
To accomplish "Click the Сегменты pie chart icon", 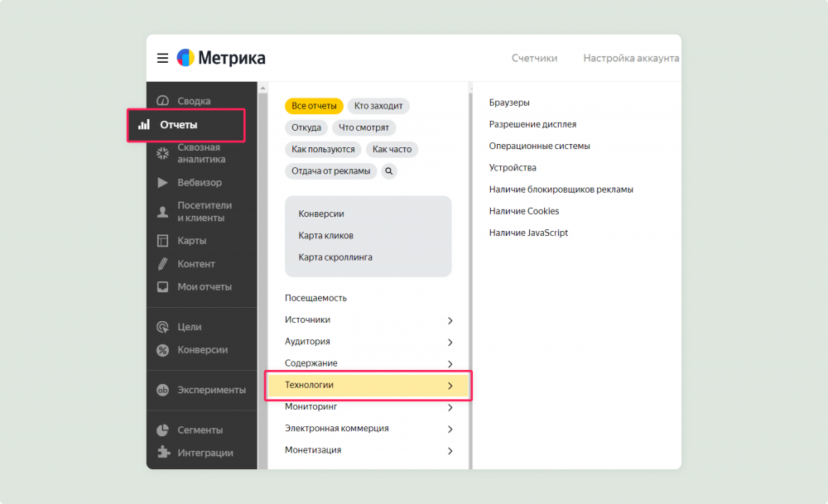I will coord(162,430).
